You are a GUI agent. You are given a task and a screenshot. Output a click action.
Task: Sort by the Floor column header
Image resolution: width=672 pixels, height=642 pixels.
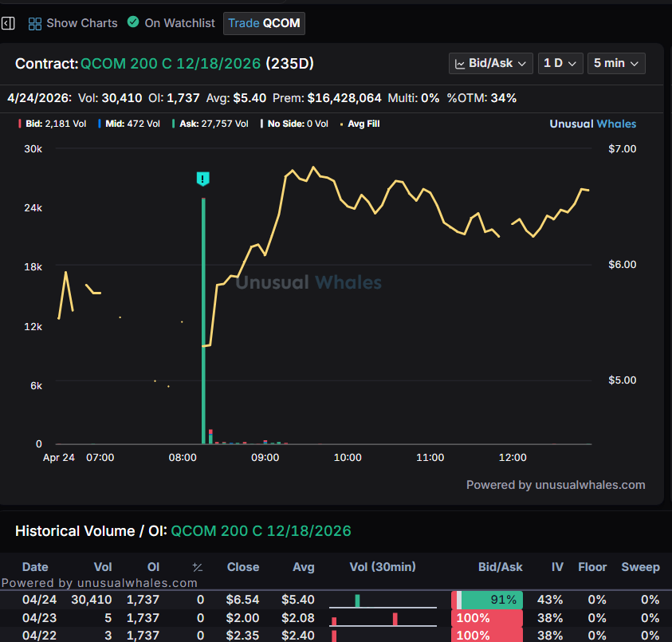click(592, 567)
